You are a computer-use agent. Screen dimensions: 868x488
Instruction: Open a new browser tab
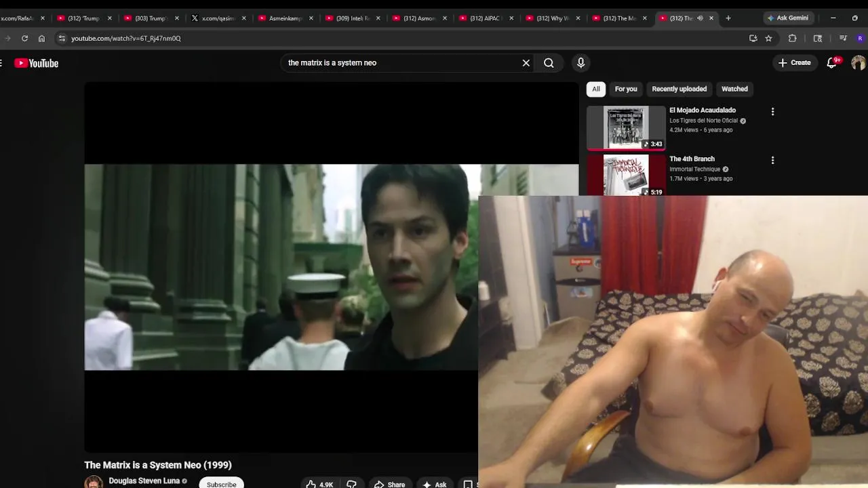(x=728, y=18)
